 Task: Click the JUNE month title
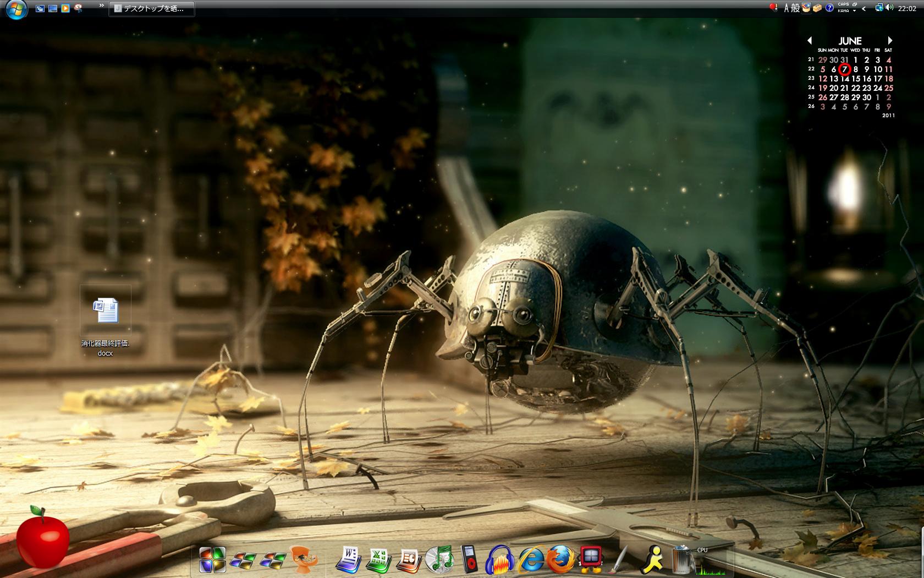(850, 41)
